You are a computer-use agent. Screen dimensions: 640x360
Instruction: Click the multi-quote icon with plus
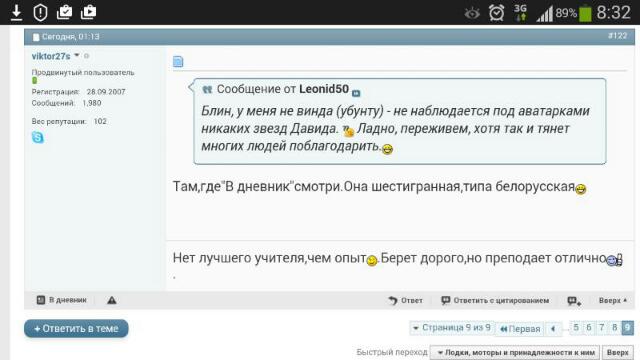(574, 301)
